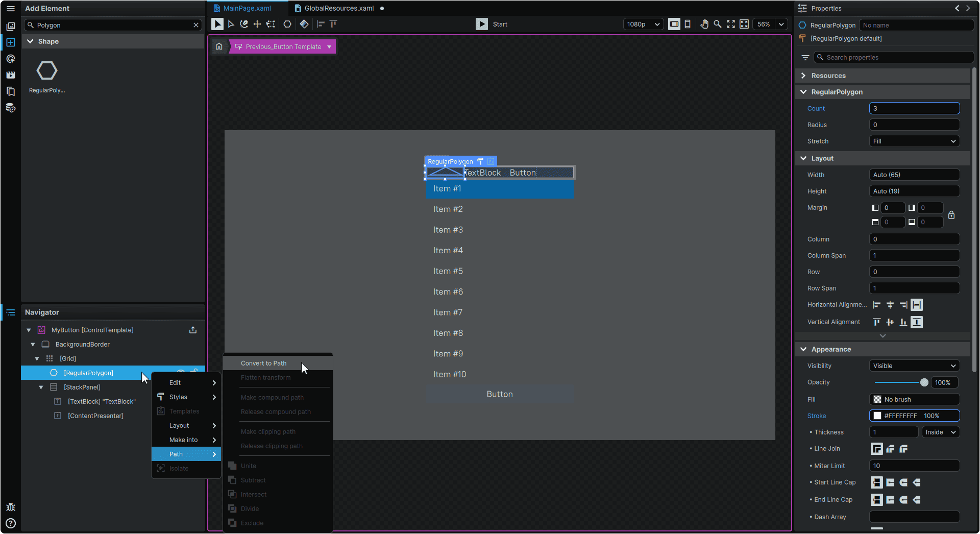Switch to MainPage.xaml tab

[x=247, y=8]
